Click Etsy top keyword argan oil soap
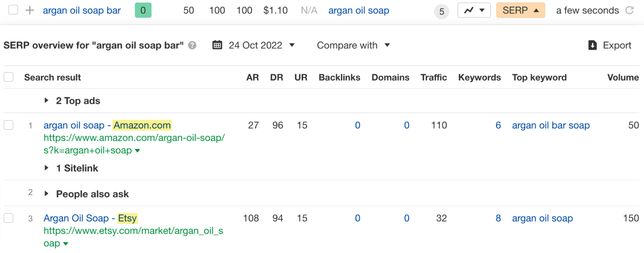This screenshot has height=253, width=644. point(543,218)
